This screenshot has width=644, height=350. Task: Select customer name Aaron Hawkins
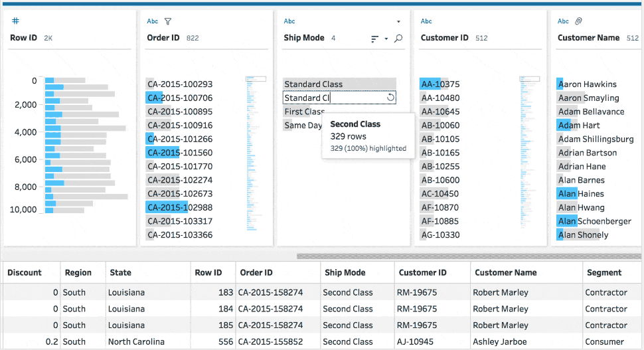coord(587,84)
